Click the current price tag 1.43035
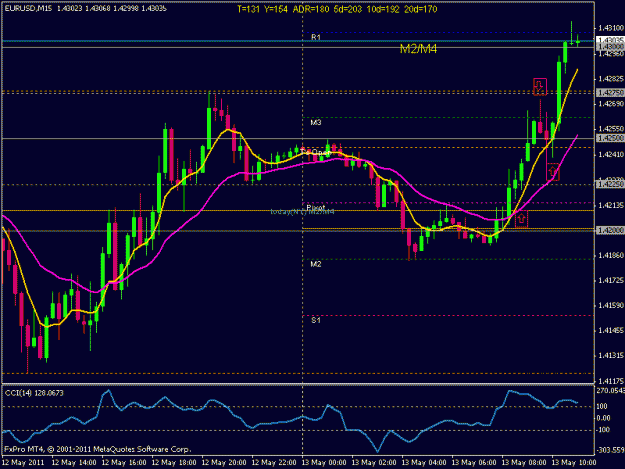This screenshot has height=469, width=625. click(610, 40)
